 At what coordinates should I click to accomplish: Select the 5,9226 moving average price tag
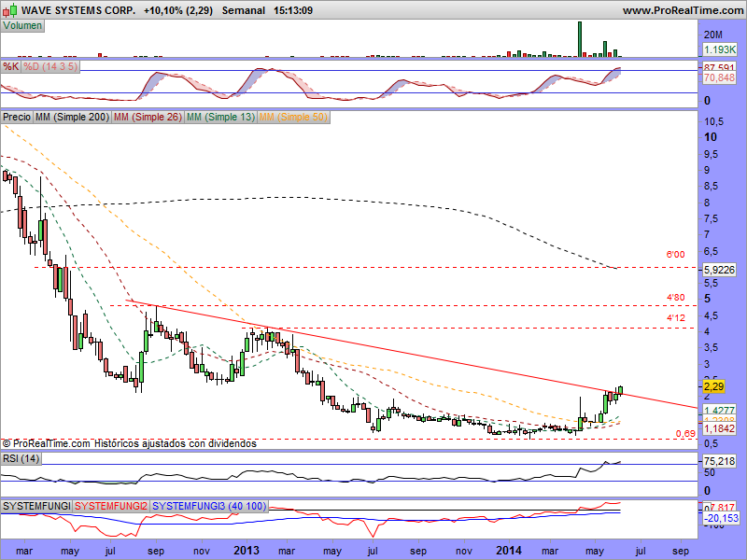click(719, 270)
